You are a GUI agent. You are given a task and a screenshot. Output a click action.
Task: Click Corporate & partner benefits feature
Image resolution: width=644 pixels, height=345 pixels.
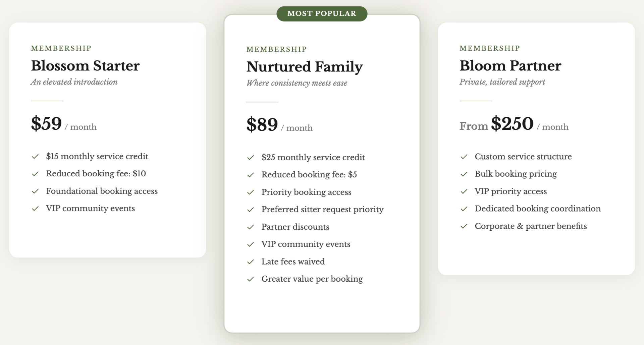(x=531, y=226)
